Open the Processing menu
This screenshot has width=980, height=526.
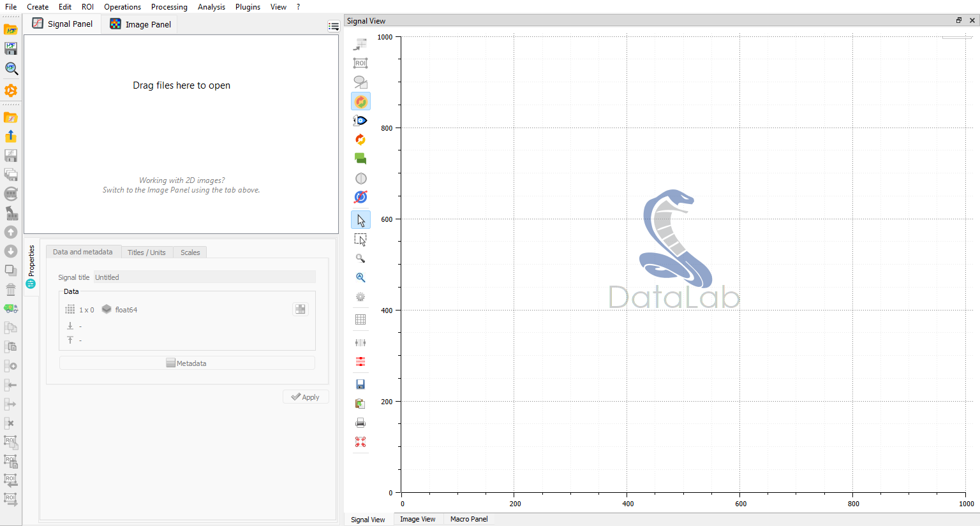click(x=169, y=7)
